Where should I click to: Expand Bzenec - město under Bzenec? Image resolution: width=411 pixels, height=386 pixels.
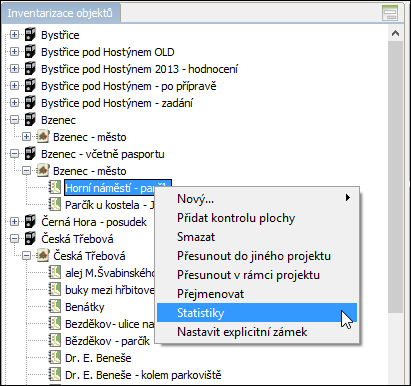tap(26, 136)
